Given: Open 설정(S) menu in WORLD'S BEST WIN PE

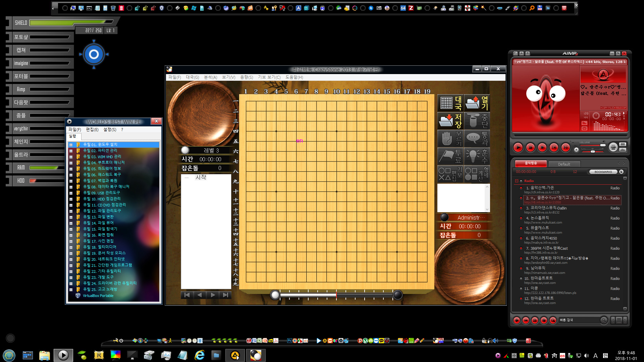Looking at the screenshot, I should click(x=110, y=130).
